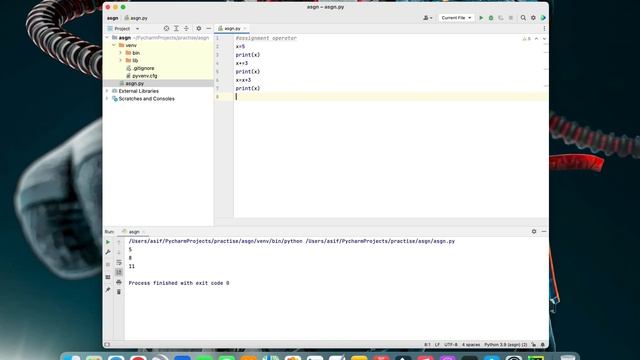Click output value 11 in console

point(131,266)
